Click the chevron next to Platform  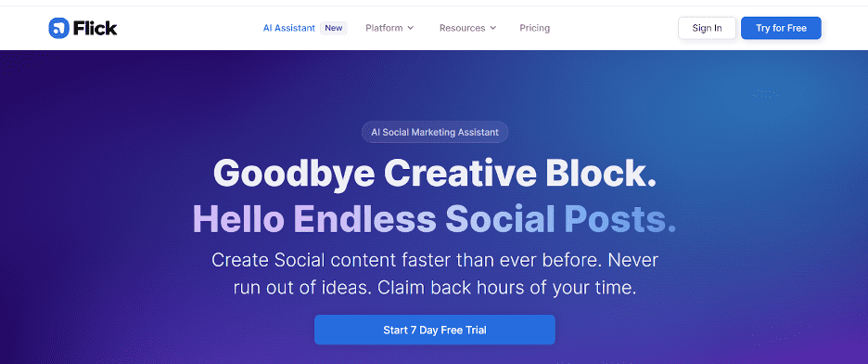[x=410, y=28]
